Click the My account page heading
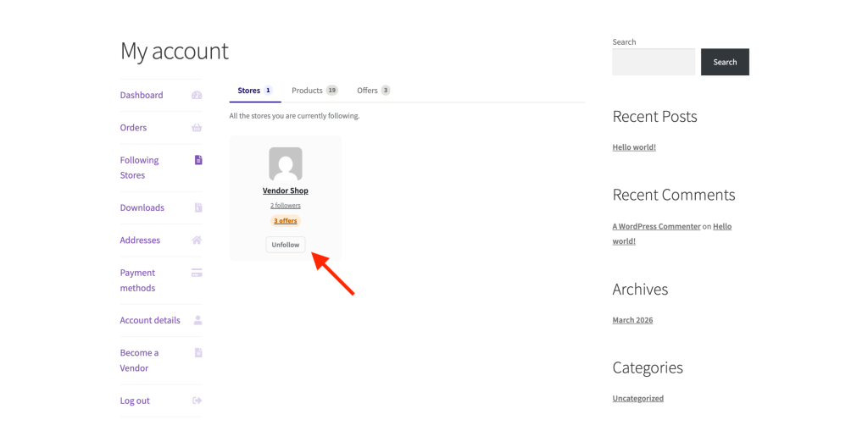This screenshot has height=431, width=868. click(x=175, y=51)
